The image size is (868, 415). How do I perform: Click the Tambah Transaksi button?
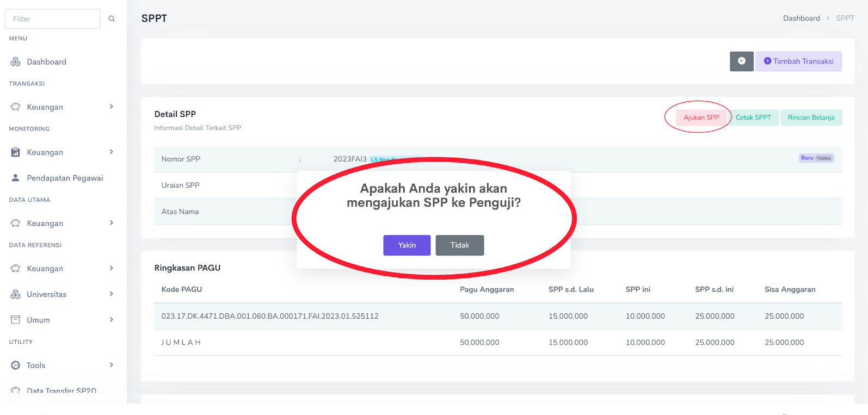pos(798,61)
